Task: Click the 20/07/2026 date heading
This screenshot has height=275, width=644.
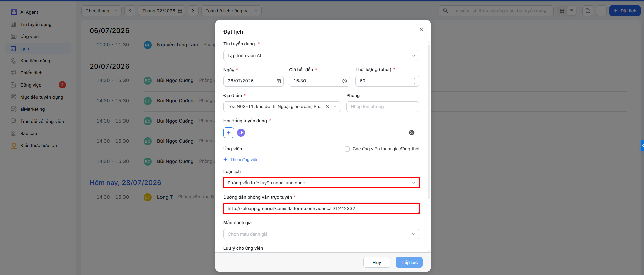Action: pos(109,66)
